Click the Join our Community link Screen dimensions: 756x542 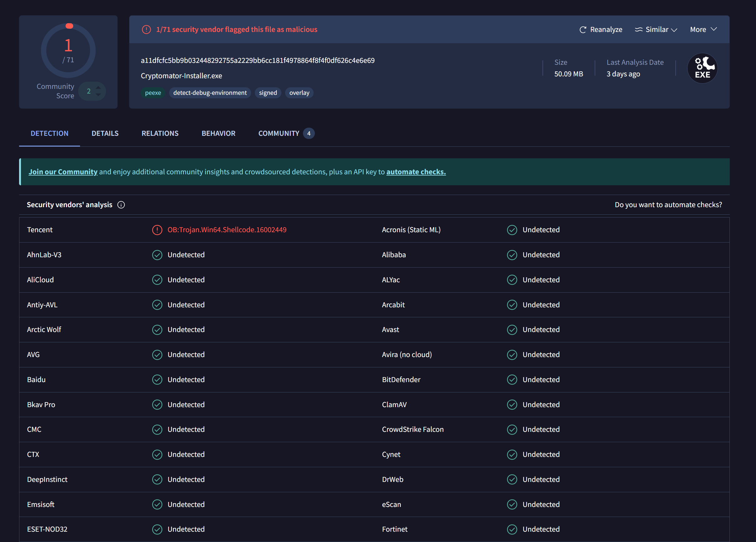63,172
